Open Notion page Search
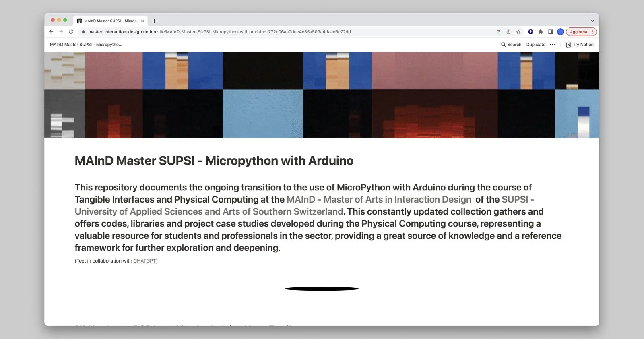This screenshot has height=339, width=644. tap(511, 45)
